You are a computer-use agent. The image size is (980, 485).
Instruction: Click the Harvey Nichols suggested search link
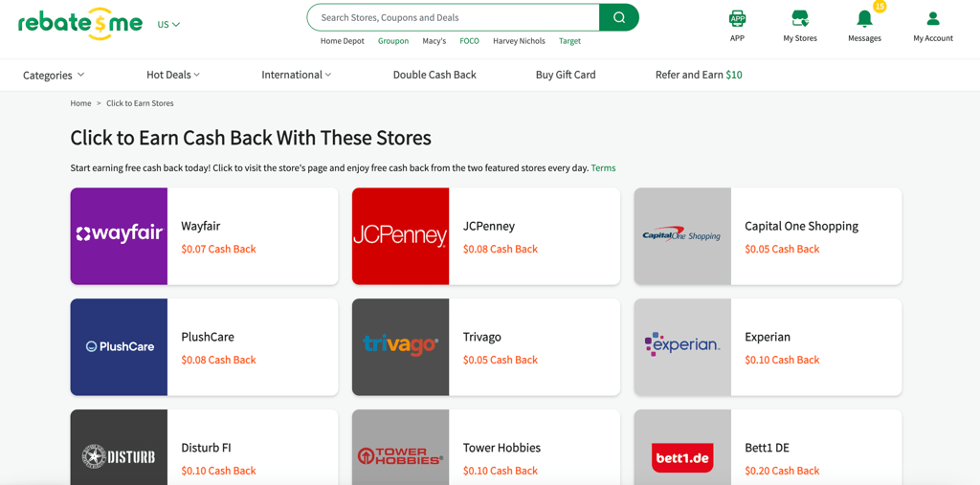[x=519, y=41]
